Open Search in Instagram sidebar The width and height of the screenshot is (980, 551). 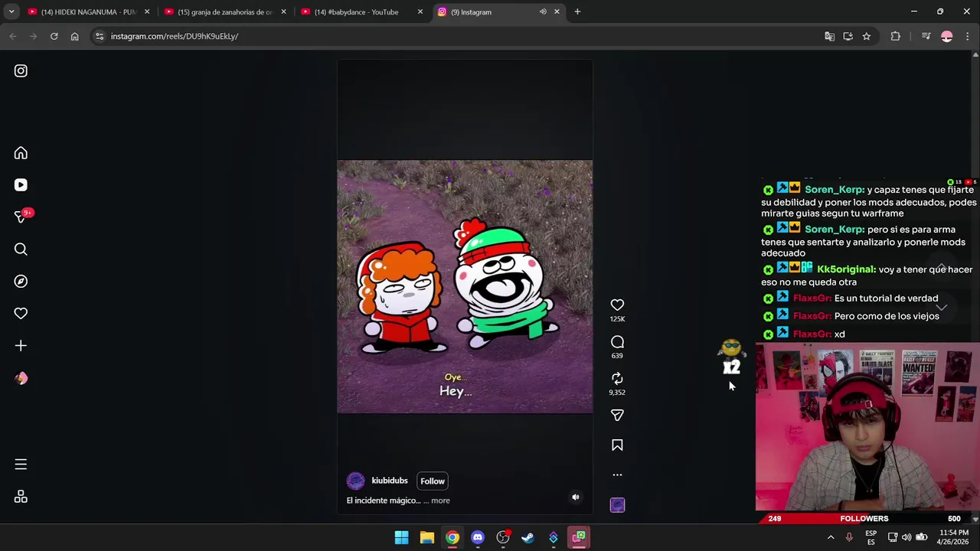tap(21, 249)
